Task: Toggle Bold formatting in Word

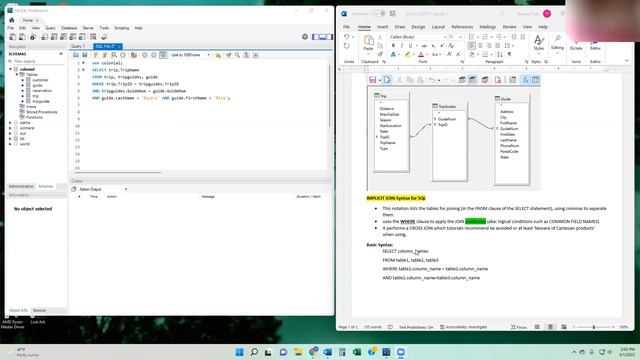Action: (x=393, y=46)
